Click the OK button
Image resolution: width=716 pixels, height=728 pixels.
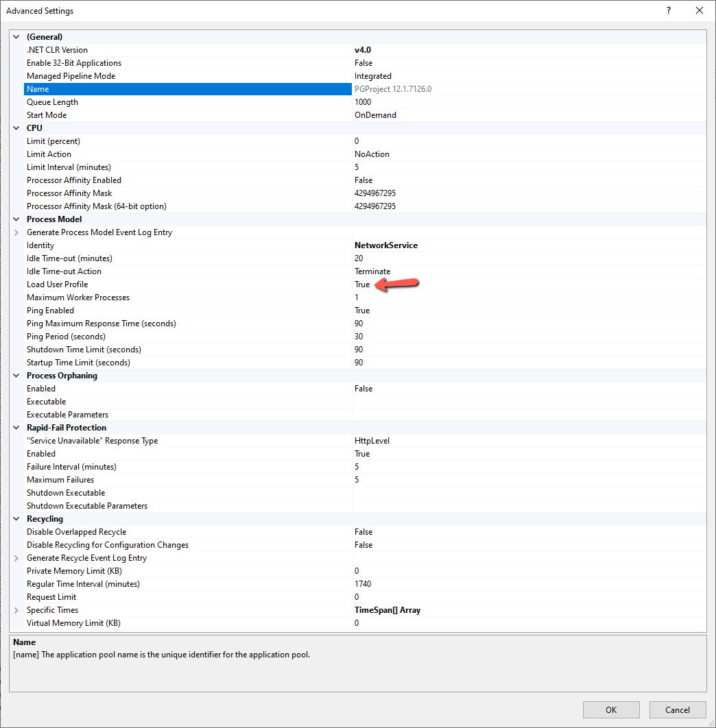tap(610, 709)
